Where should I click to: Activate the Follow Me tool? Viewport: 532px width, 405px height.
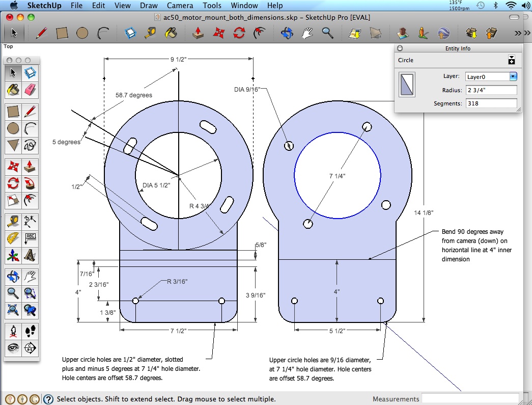click(x=31, y=183)
